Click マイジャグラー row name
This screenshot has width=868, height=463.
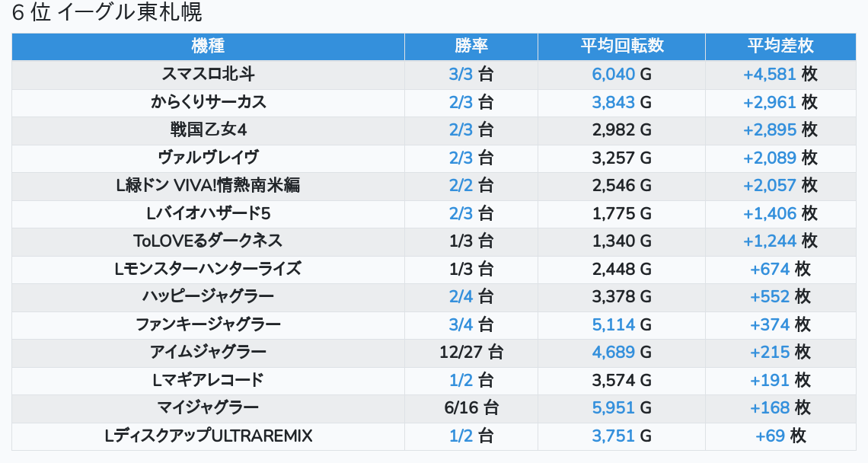208,407
